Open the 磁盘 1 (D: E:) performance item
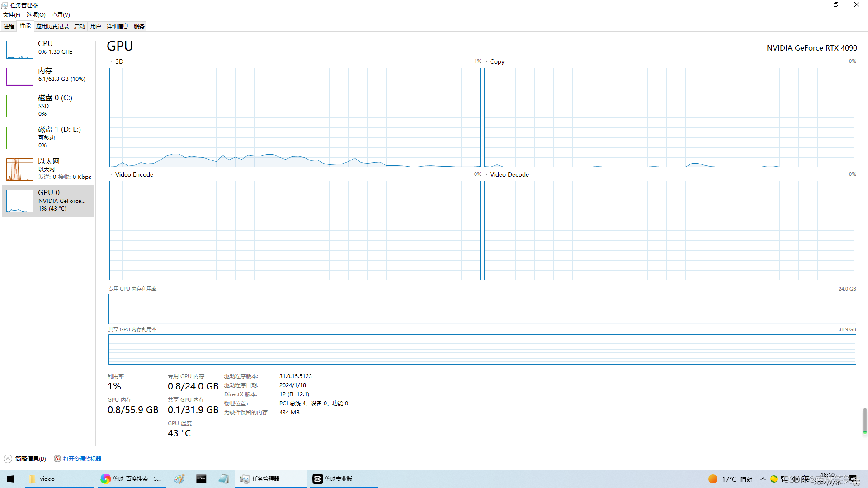Image resolution: width=868 pixels, height=488 pixels. pyautogui.click(x=48, y=138)
